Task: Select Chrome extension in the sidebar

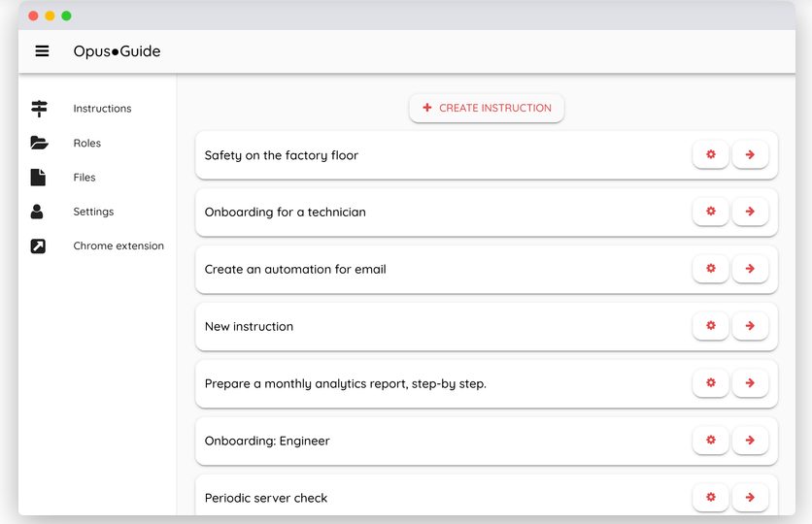Action: click(118, 246)
